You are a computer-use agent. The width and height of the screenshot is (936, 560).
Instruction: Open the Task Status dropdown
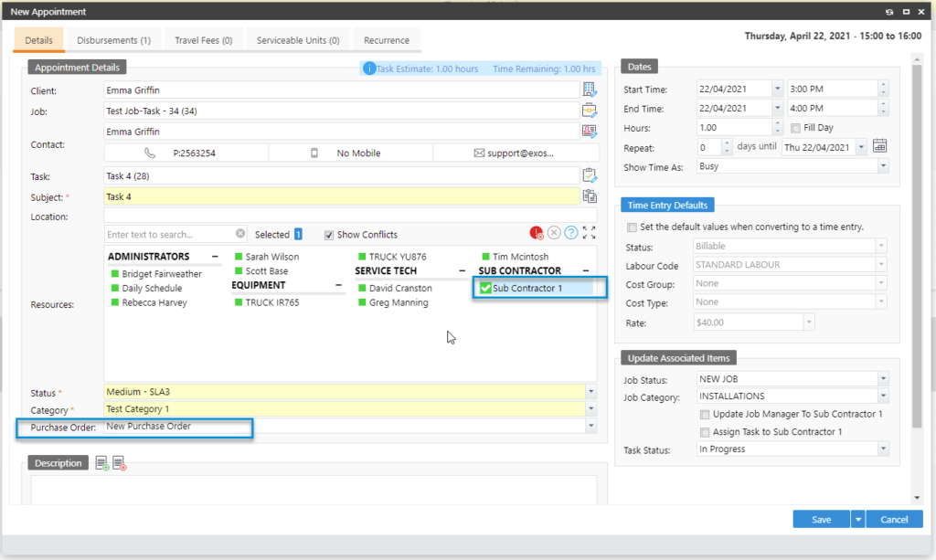[x=883, y=449]
